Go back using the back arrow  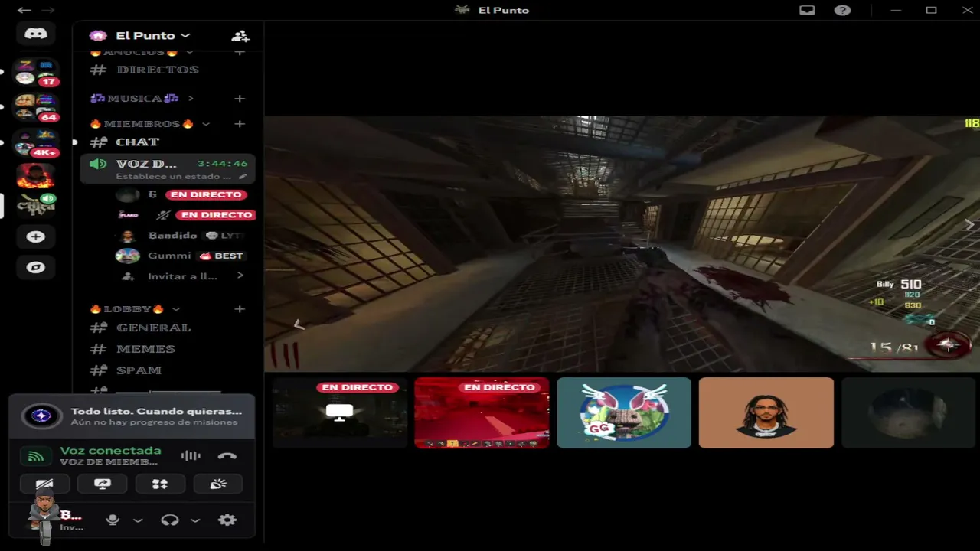coord(24,10)
